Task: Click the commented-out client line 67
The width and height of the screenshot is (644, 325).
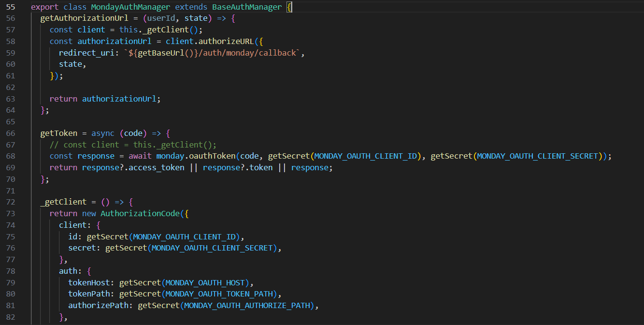Action: pos(133,145)
